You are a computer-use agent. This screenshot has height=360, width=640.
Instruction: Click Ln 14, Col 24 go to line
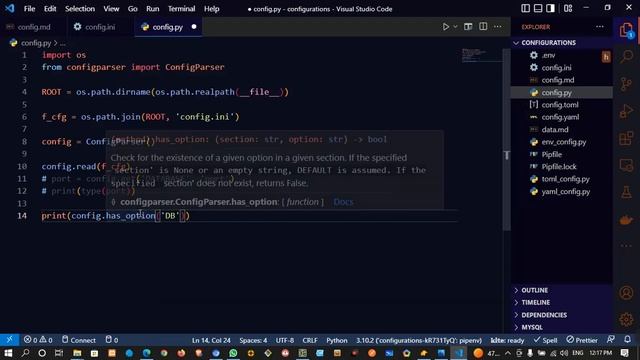coord(211,340)
